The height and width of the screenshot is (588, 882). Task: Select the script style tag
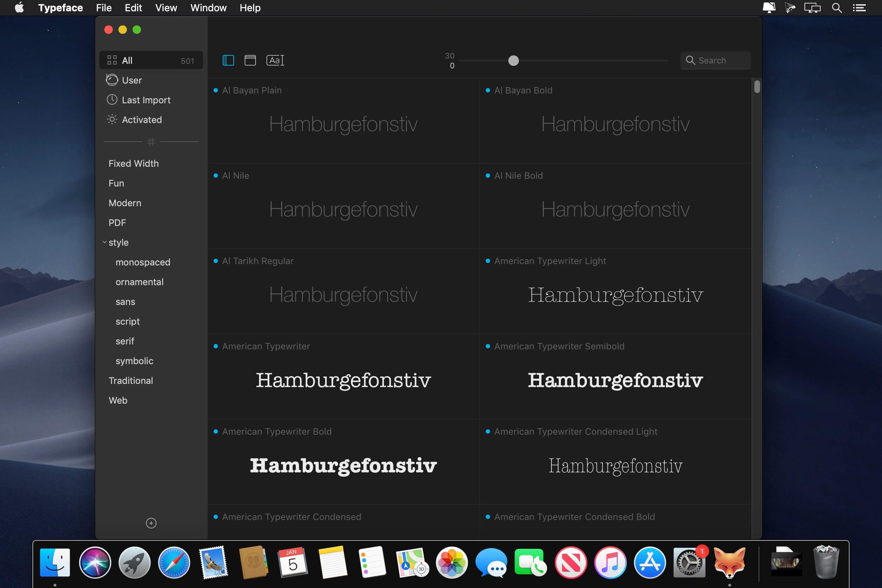click(128, 321)
